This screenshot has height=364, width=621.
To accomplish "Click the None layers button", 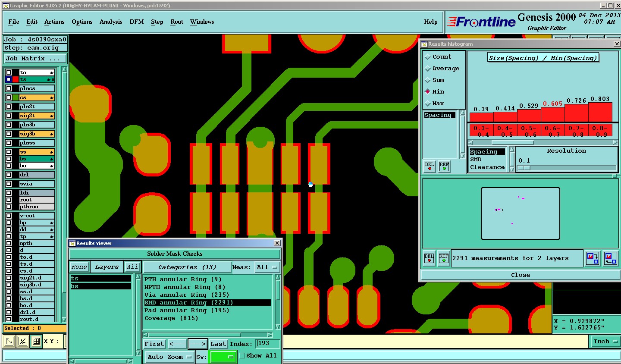I will point(79,267).
